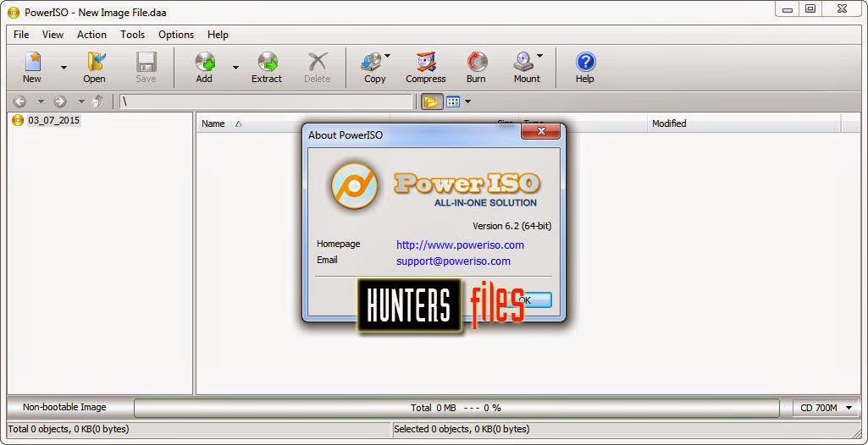Expand the Mount button dropdown arrow

point(539,55)
